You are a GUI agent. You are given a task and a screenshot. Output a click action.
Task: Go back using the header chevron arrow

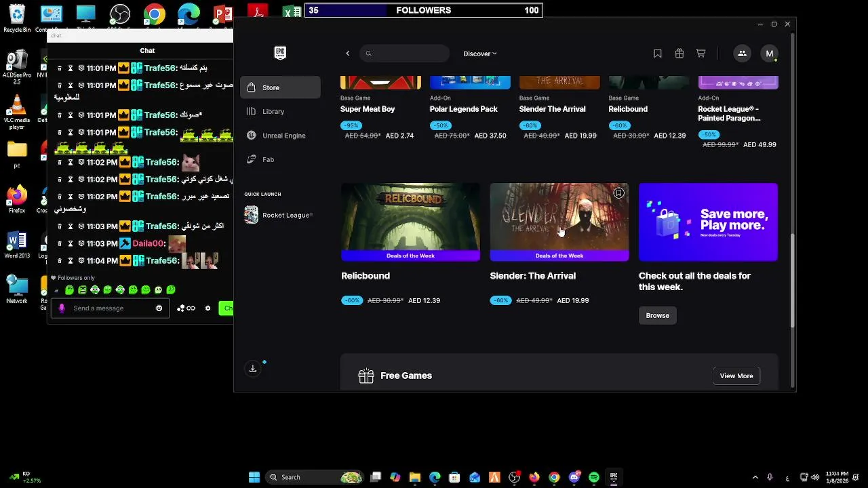click(x=348, y=54)
